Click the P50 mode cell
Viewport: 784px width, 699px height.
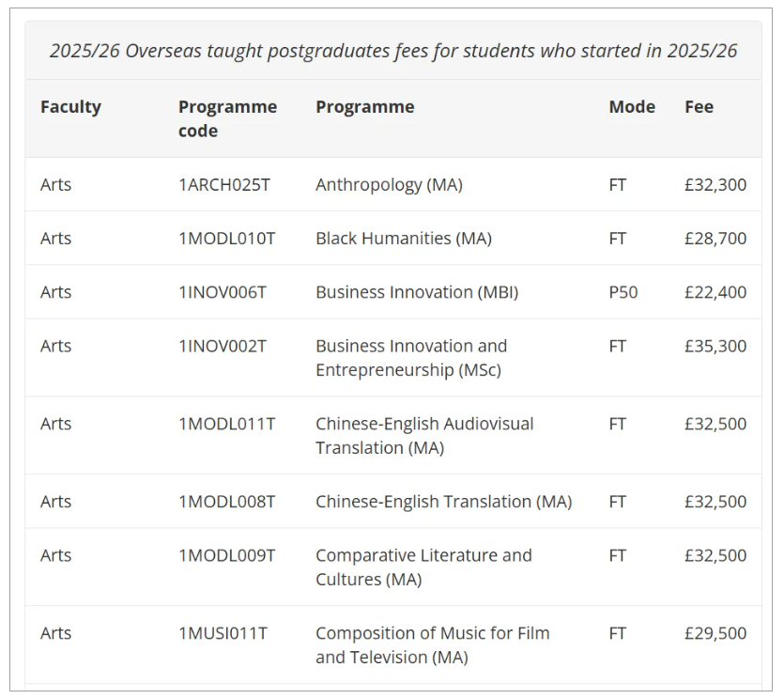coord(623,292)
